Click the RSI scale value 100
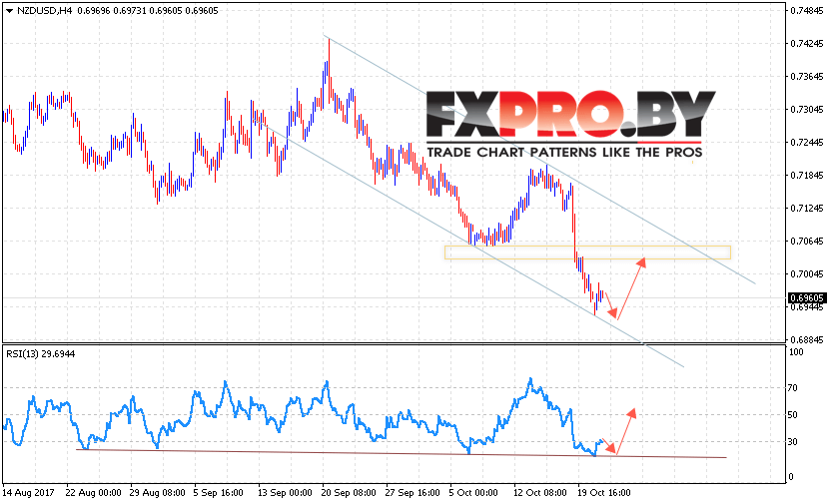The height and width of the screenshot is (504, 828). pos(796,352)
